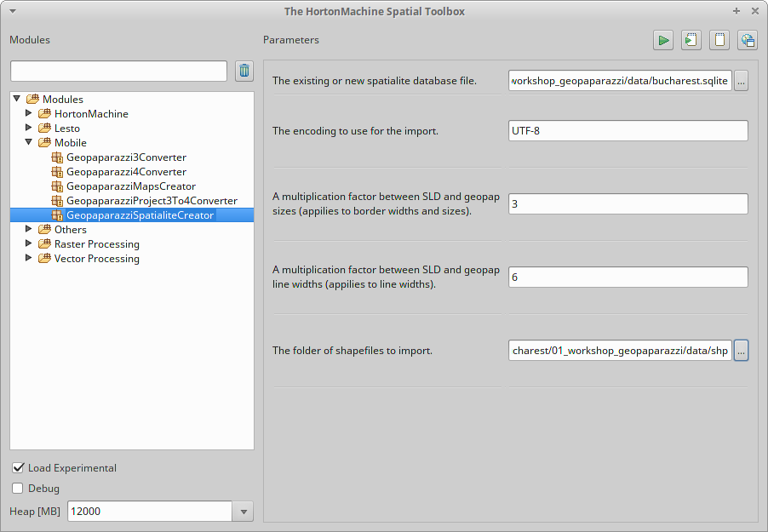Click the Heap value field showing 12000

[149, 512]
